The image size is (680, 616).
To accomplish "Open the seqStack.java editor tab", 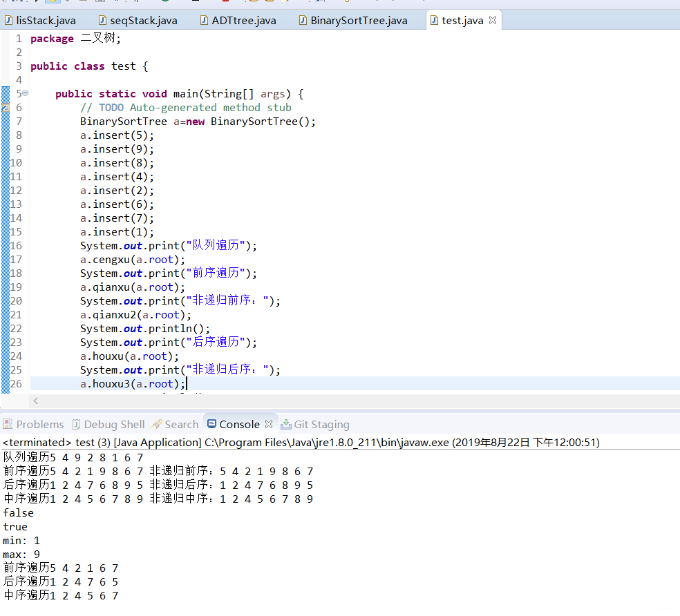I will click(x=138, y=21).
